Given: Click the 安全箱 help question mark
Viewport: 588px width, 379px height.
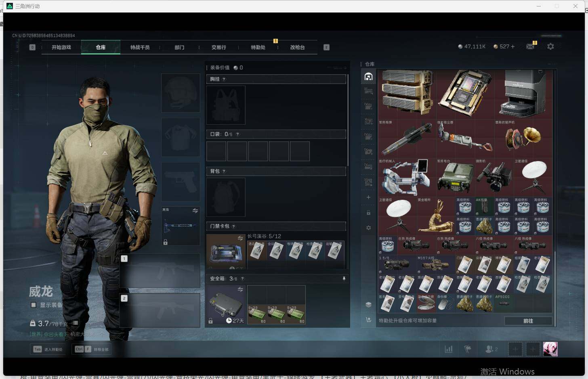Looking at the screenshot, I should point(242,278).
